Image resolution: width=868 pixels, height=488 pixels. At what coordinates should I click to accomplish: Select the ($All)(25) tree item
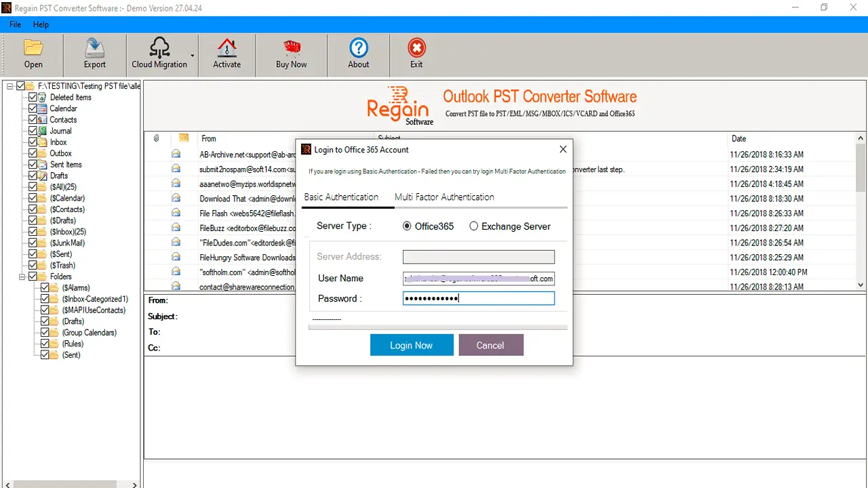coord(62,187)
